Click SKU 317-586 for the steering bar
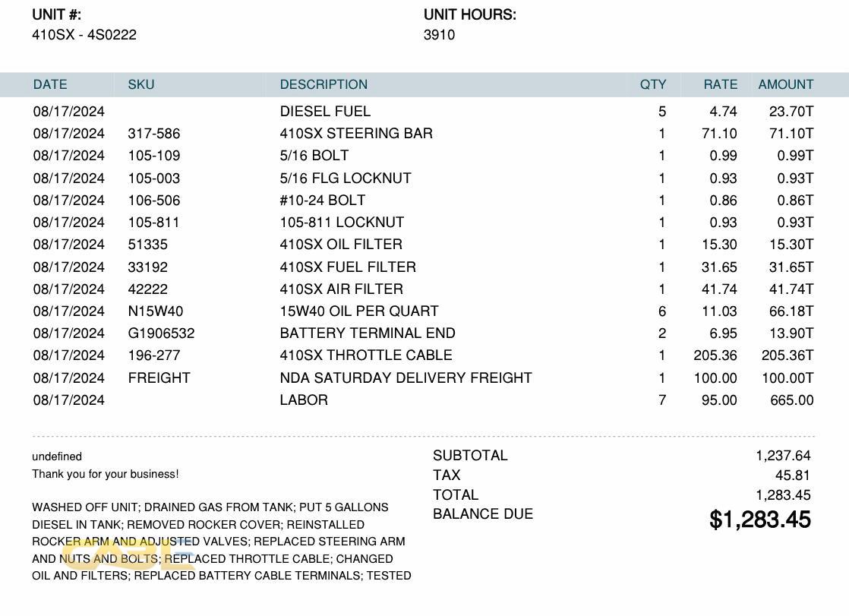Viewport: 849px width, 616px height. click(154, 134)
